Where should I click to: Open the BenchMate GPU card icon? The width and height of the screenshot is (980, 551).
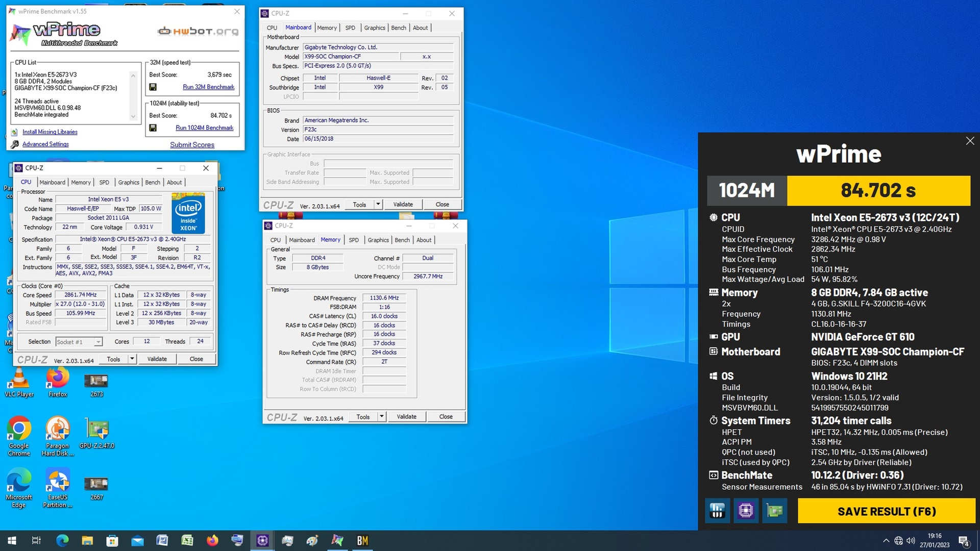[774, 511]
